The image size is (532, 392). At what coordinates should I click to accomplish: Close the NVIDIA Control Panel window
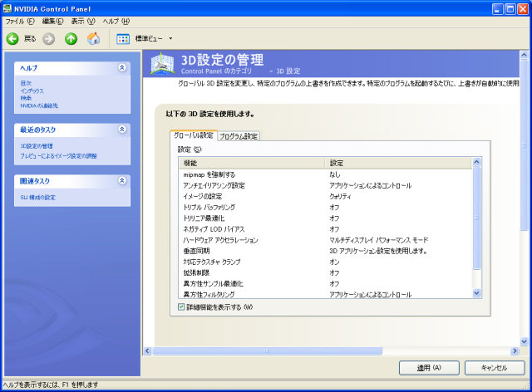click(523, 9)
